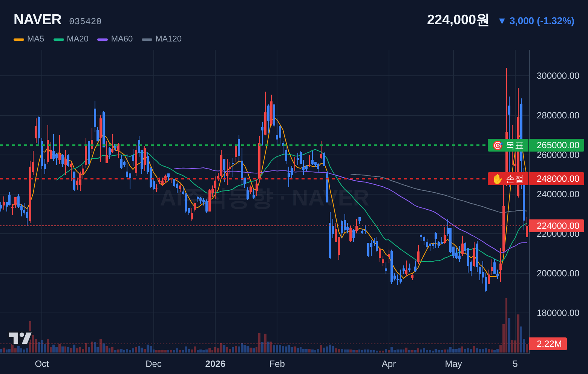
Task: Click the current price 224,000원
Action: coord(458,20)
